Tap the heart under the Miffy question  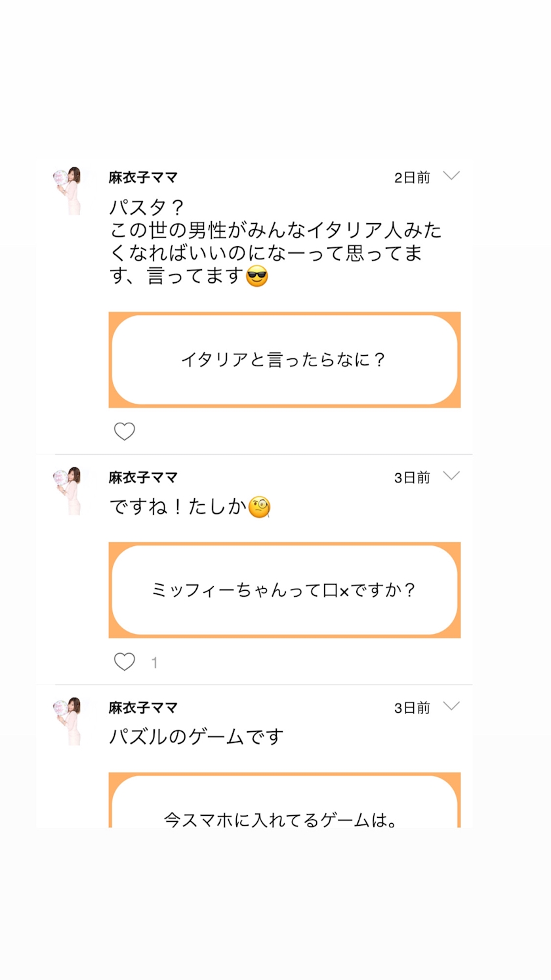pyautogui.click(x=125, y=662)
